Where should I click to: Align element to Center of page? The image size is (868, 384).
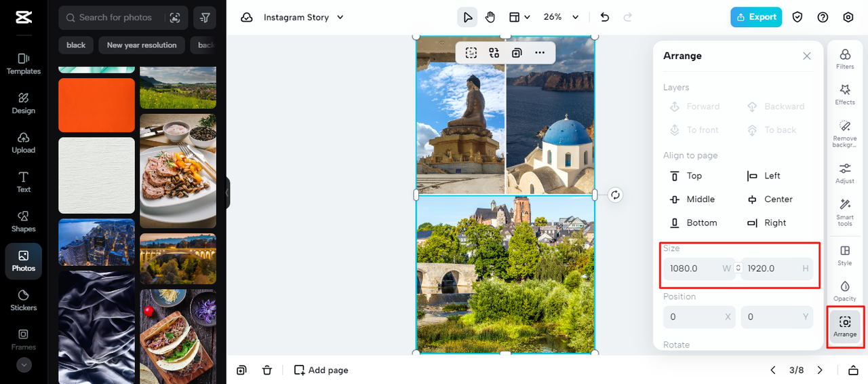[x=770, y=199]
